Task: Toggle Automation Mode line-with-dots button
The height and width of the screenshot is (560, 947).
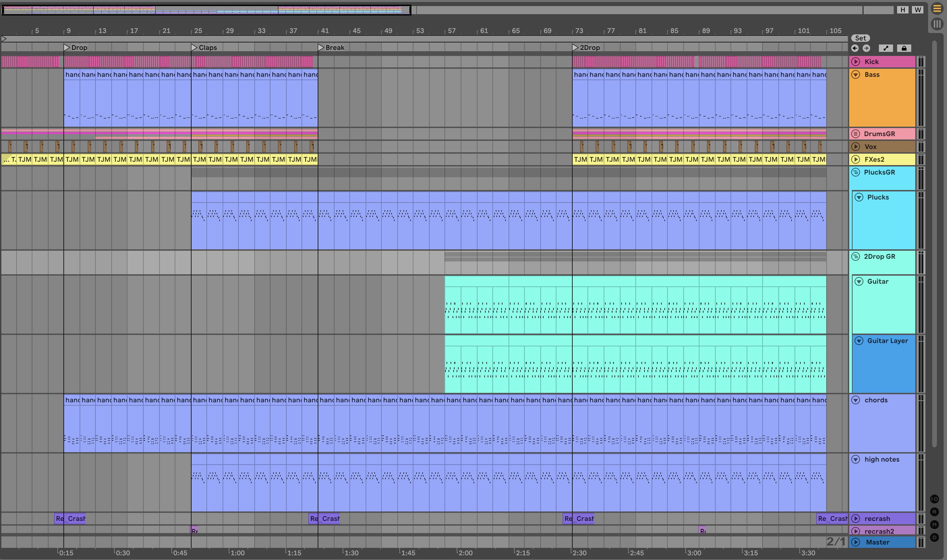Action: click(x=886, y=48)
